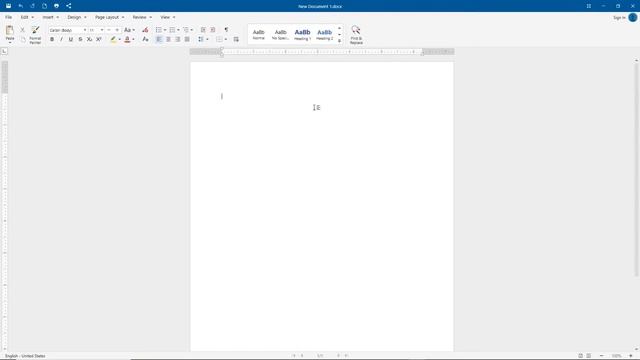Screen dimensions: 640x360
Task: Open text effects button below eraser
Action: click(x=145, y=39)
